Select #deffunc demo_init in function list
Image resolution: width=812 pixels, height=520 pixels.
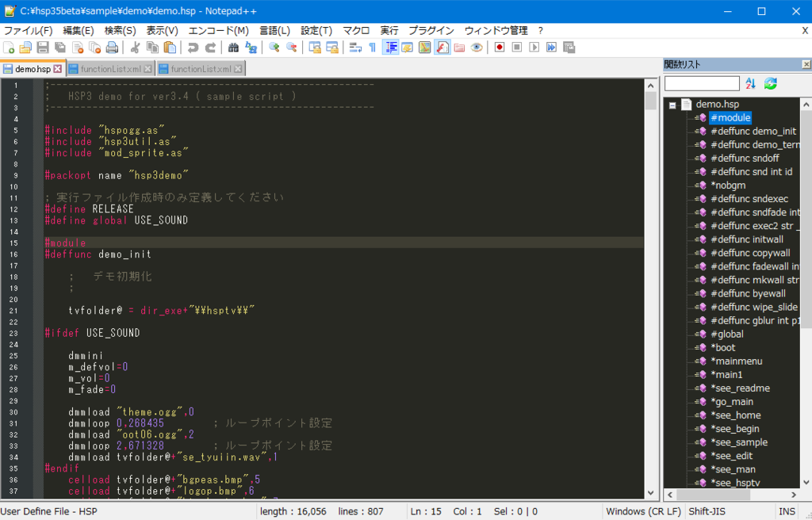click(x=753, y=131)
